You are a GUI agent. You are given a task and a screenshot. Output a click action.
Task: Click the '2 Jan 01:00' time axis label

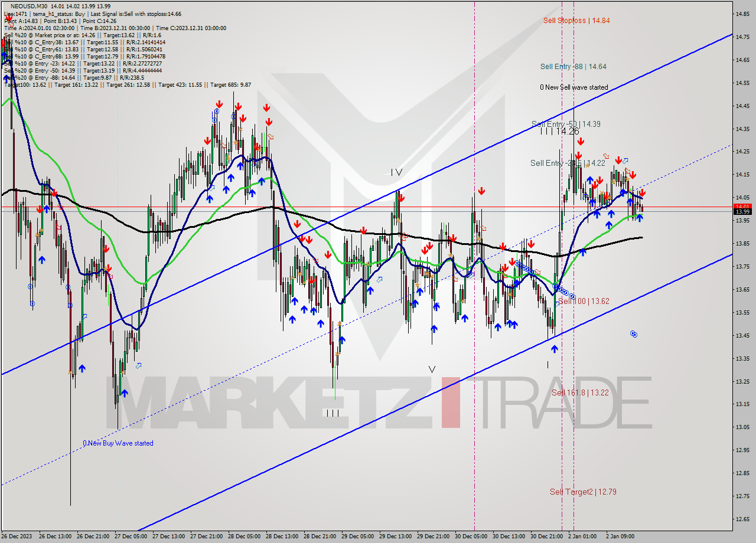point(582,537)
